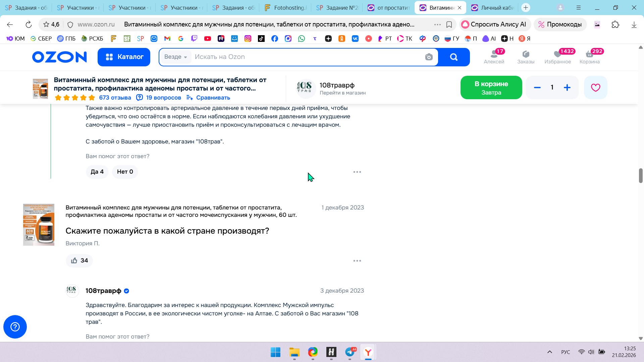644x362 pixels.
Task: Click the product thumbnail beside the question
Action: tap(39, 225)
